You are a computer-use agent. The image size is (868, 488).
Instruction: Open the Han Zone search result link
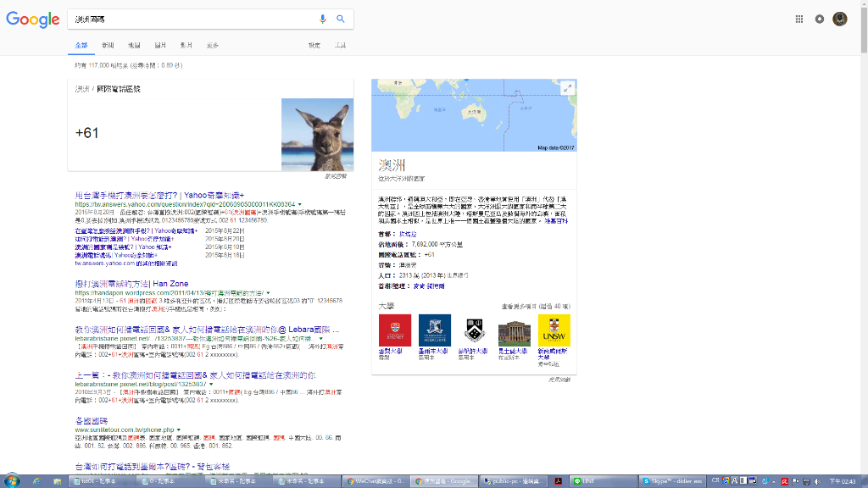click(131, 284)
